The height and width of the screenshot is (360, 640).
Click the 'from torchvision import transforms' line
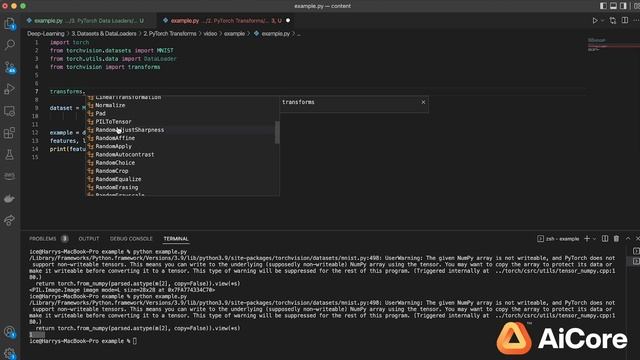coord(105,67)
